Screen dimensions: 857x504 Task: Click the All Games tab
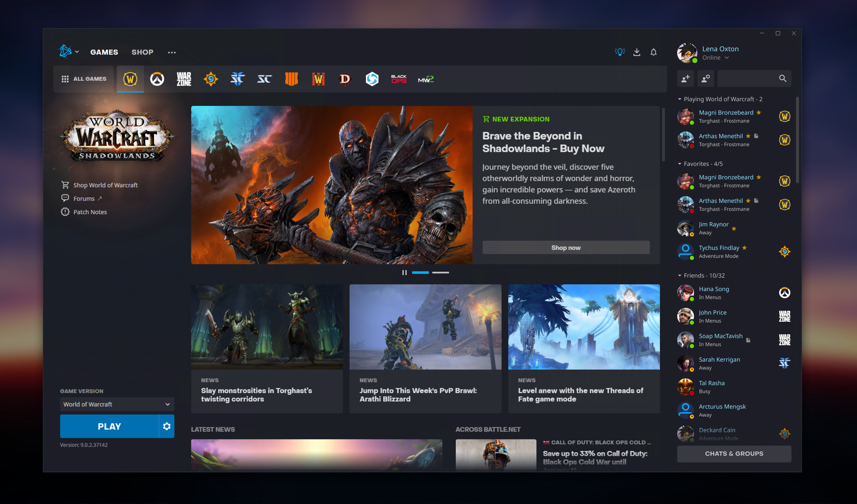[x=84, y=78]
